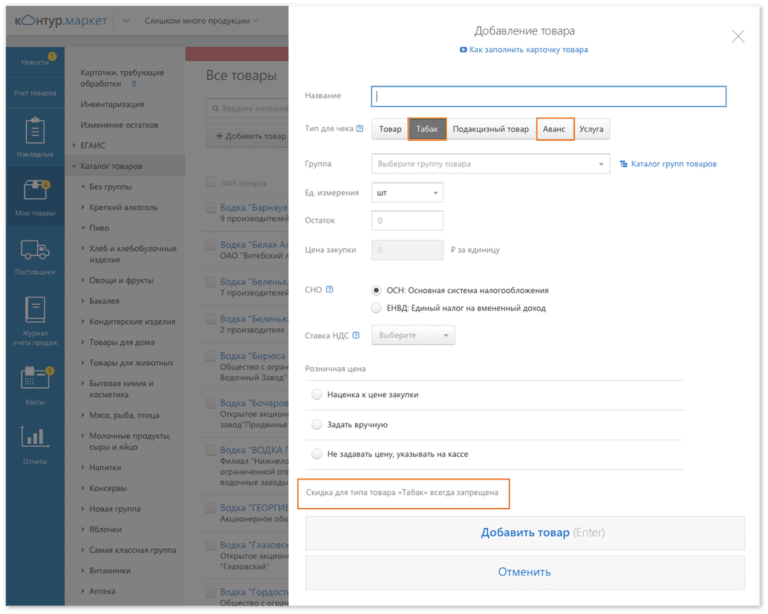Open the organization dropdown Слишком много продукции
768x614 pixels.
201,21
